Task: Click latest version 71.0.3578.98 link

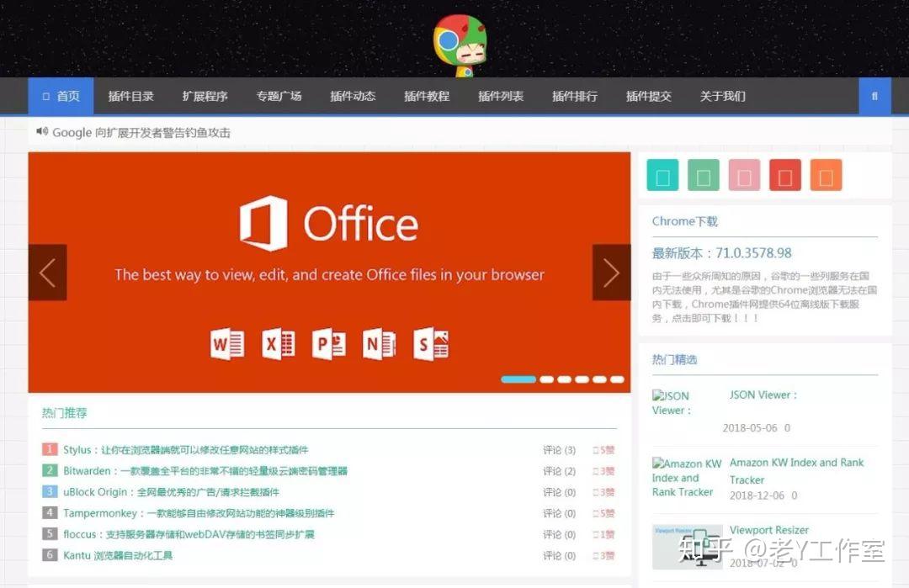Action: click(x=722, y=253)
